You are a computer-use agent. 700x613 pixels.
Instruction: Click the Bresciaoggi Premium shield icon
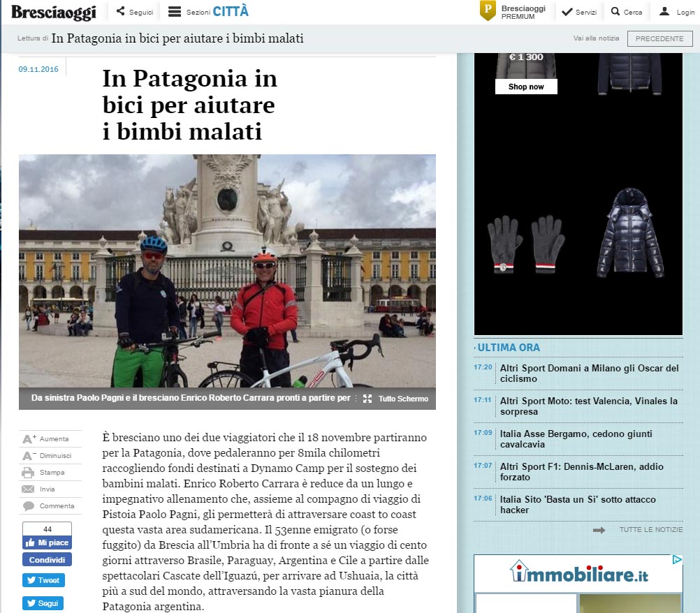pyautogui.click(x=488, y=11)
